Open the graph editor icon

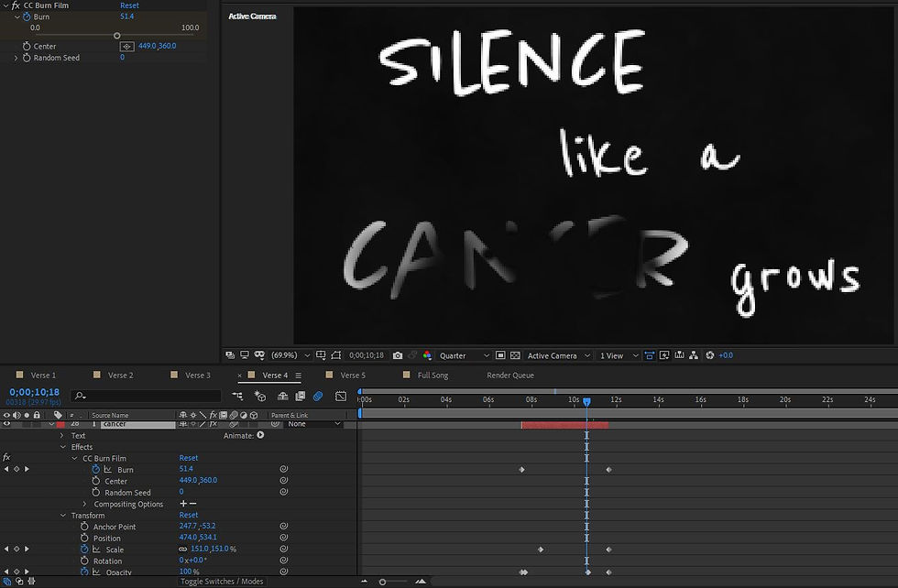click(341, 396)
